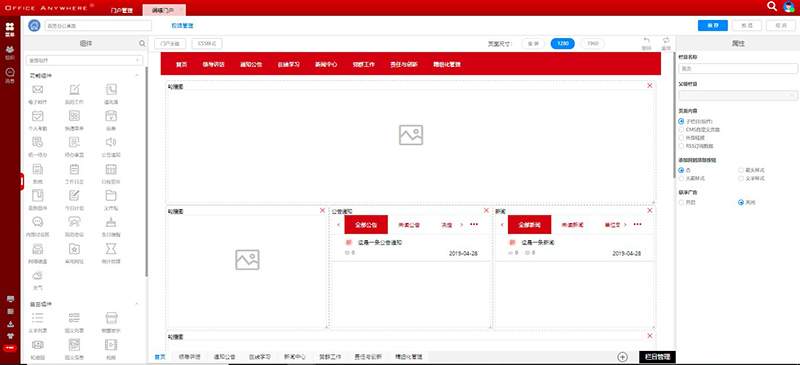Viewport: 800px width, 365px height.
Task: Open the parent column (父级栏目) dropdown
Action: [738, 95]
